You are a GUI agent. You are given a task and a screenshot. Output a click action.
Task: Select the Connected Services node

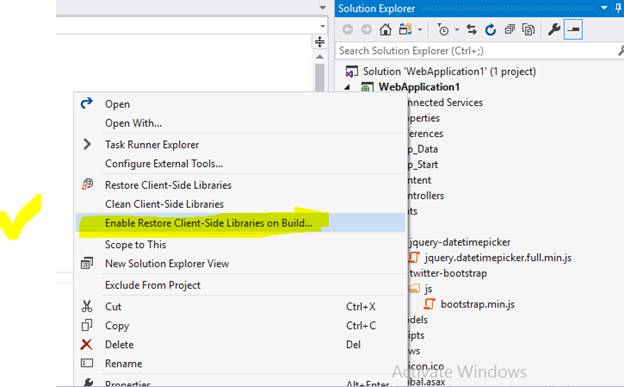[445, 103]
